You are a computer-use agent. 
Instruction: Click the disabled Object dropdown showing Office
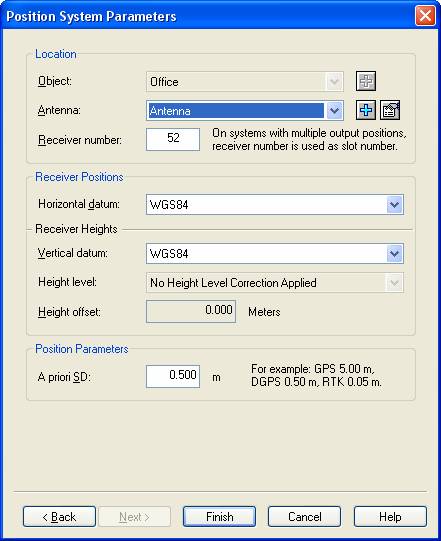[x=245, y=82]
